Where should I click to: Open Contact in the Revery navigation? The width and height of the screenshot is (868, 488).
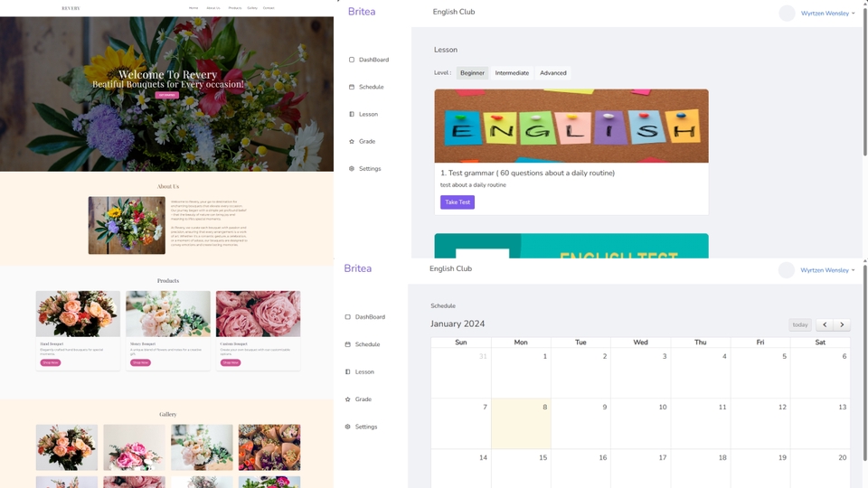[x=269, y=8]
